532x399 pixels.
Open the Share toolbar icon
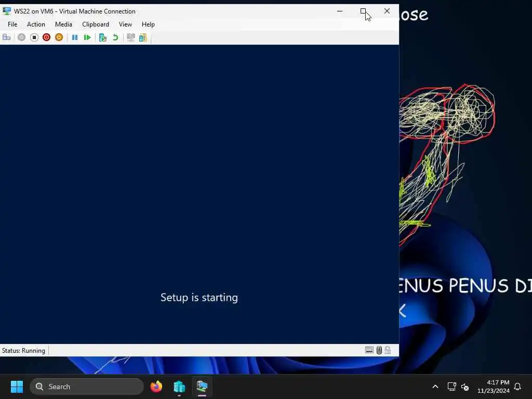[x=143, y=37]
